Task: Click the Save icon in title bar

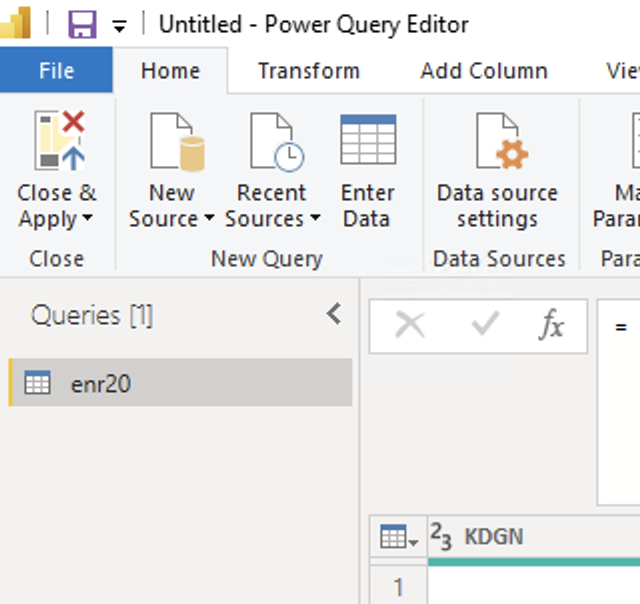Action: pyautogui.click(x=82, y=24)
